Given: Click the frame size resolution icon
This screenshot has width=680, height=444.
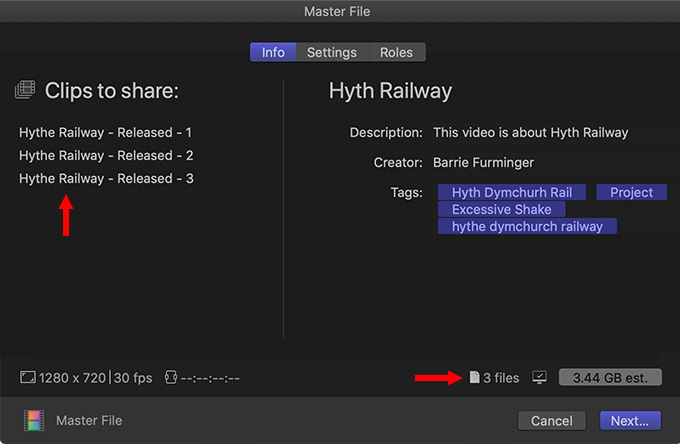Looking at the screenshot, I should [28, 377].
